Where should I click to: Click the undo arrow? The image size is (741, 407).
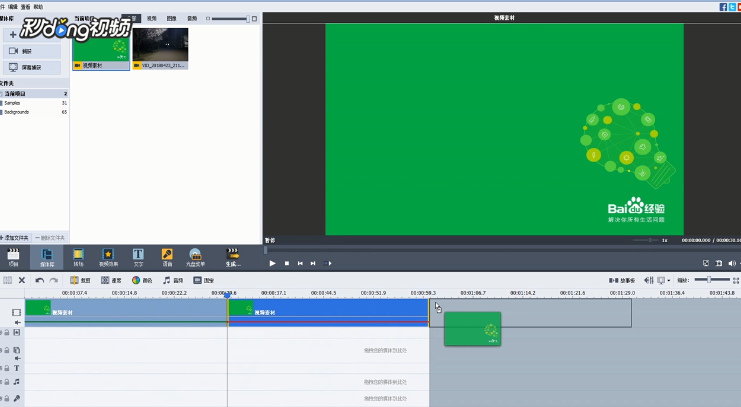pyautogui.click(x=40, y=280)
